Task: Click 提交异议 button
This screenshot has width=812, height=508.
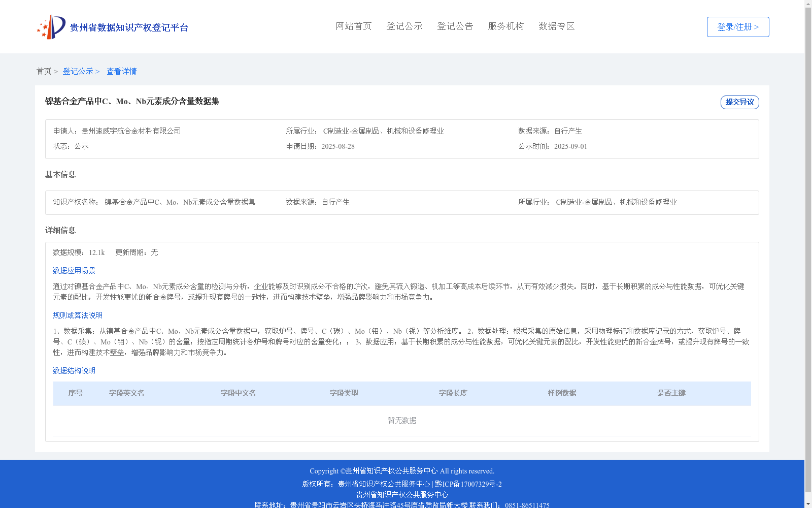Action: (739, 102)
